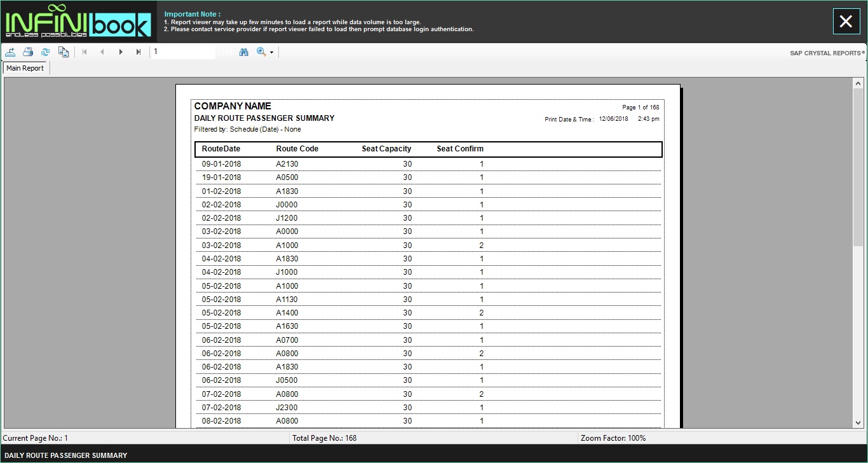Viewport: 868px width, 463px height.
Task: Click the 'Important Note :' heading
Action: (193, 14)
